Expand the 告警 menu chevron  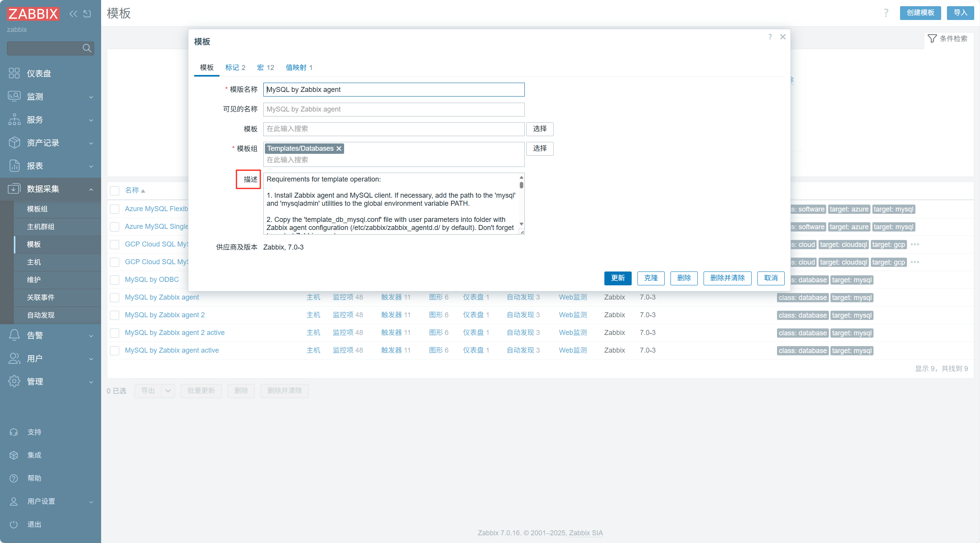pos(91,336)
